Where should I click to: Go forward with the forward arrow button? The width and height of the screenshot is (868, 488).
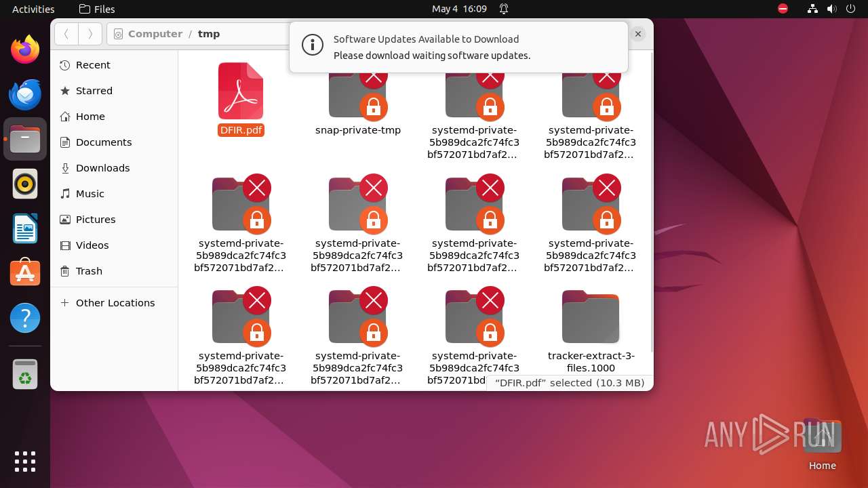90,34
